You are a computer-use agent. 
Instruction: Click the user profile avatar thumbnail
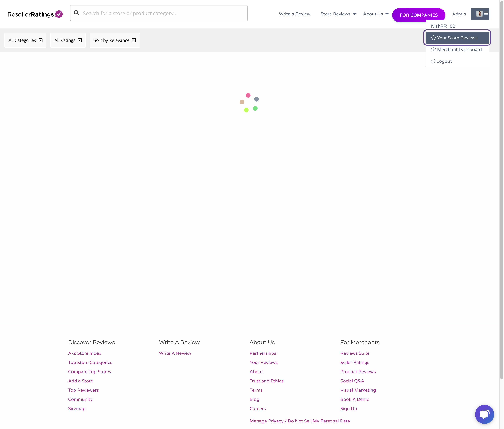(x=479, y=14)
